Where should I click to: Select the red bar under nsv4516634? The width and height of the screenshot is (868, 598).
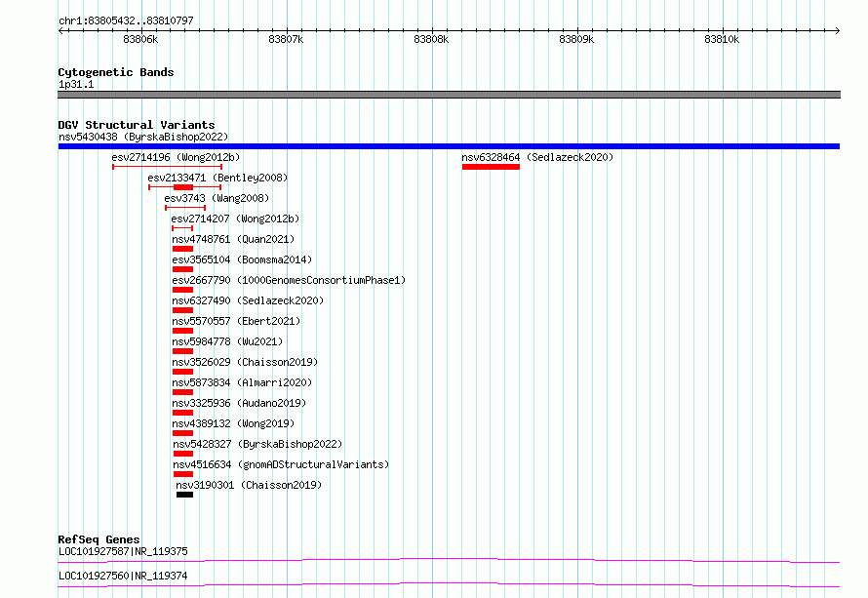[x=183, y=474]
